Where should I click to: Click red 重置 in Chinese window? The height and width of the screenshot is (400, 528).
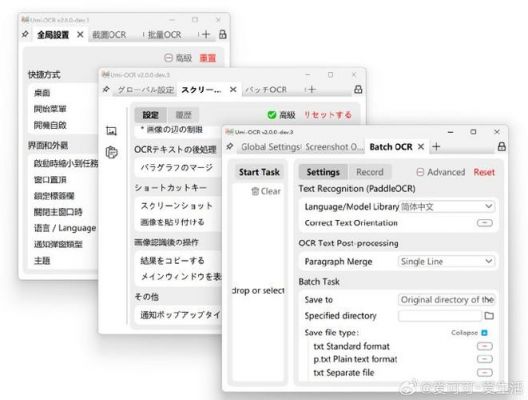pyautogui.click(x=207, y=58)
